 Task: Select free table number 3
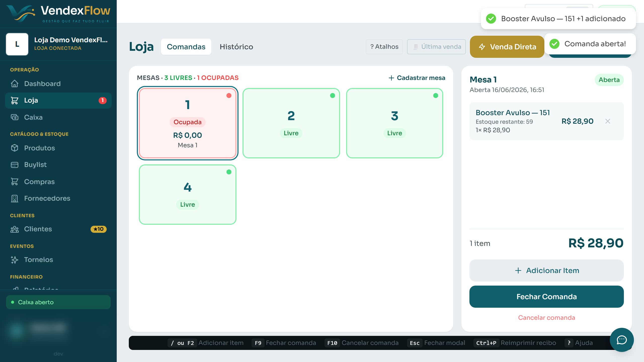click(x=394, y=123)
